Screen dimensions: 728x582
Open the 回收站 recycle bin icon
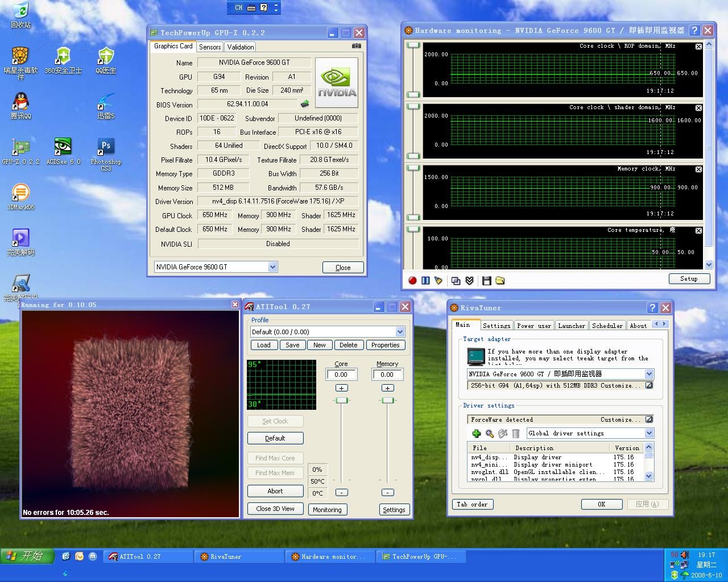20,15
